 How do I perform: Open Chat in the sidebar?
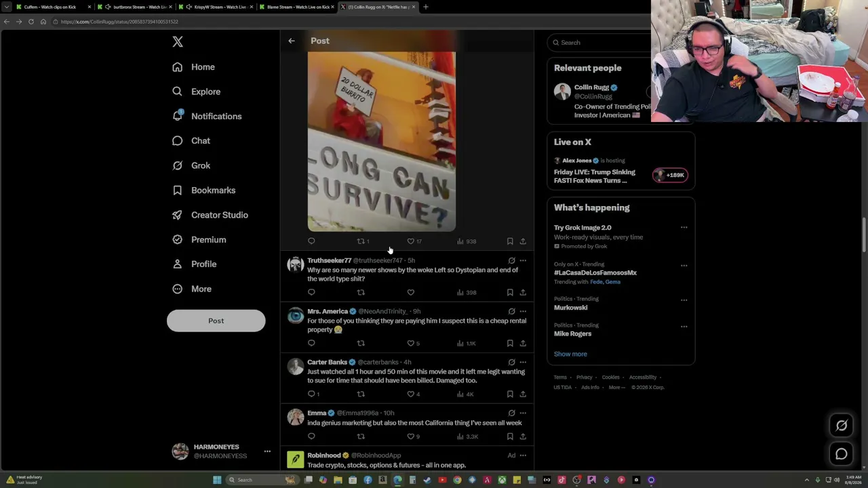[191, 141]
